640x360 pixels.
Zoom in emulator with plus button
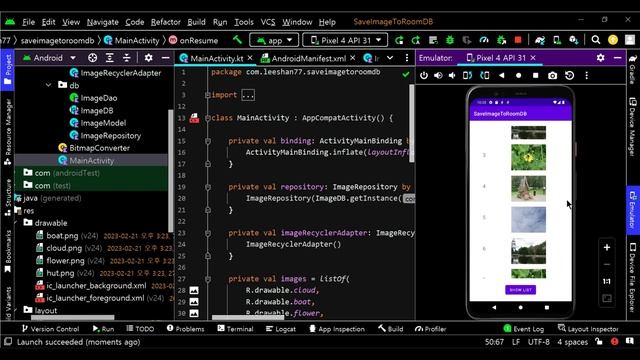[x=607, y=247]
